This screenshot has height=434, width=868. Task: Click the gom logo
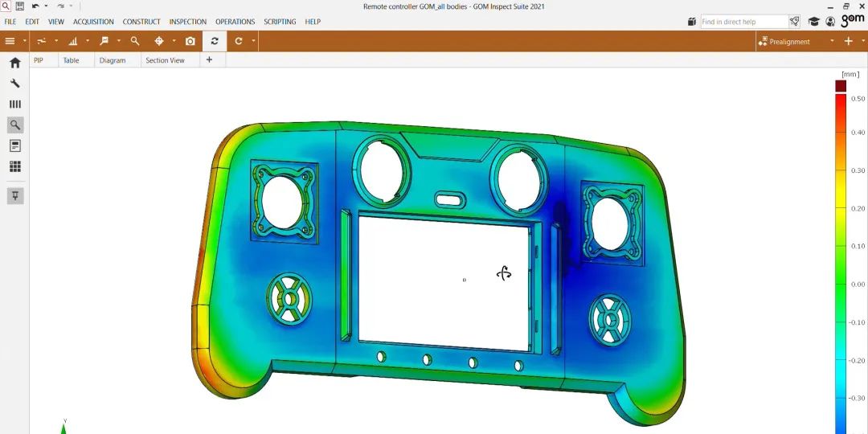852,20
